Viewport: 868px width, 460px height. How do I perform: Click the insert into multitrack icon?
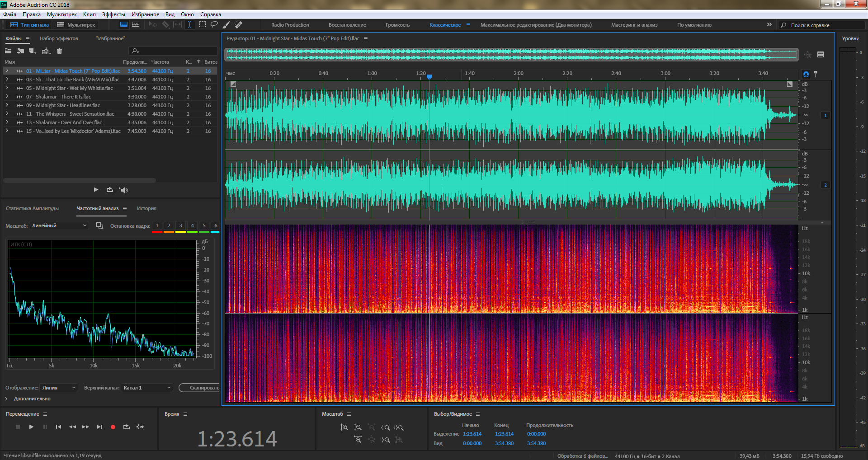pos(46,51)
